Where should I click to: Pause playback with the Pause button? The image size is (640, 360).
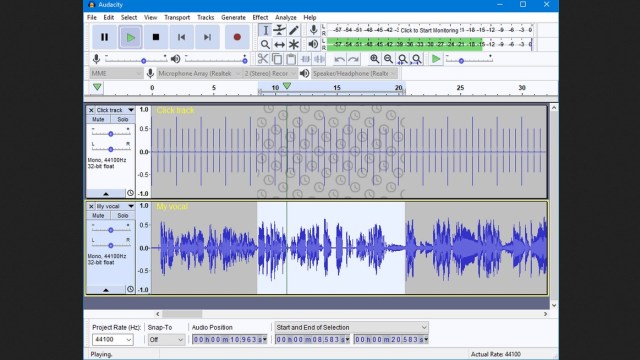(104, 37)
